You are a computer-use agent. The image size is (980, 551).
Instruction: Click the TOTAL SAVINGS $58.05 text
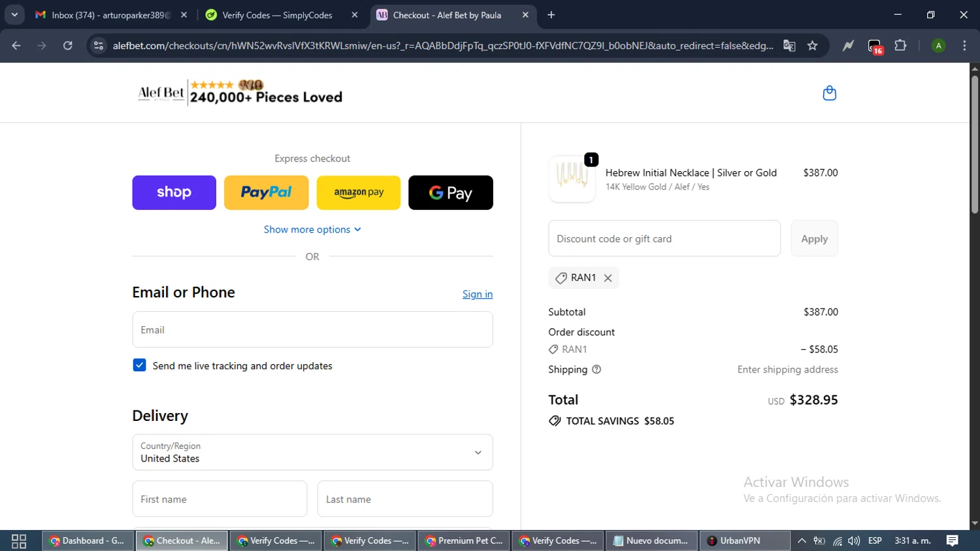(x=620, y=421)
